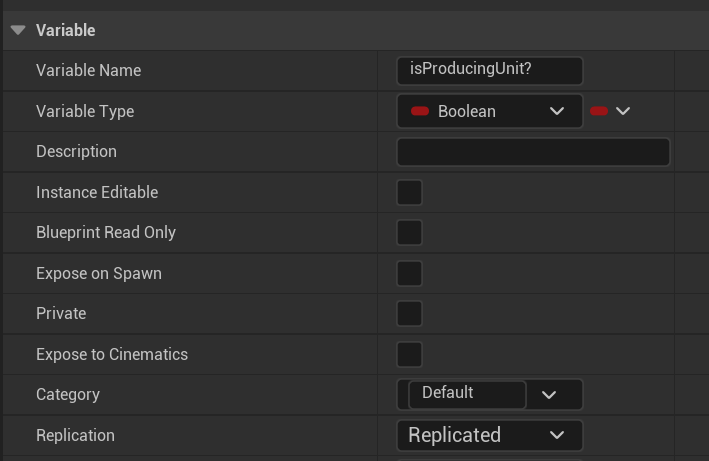This screenshot has height=461, width=709.
Task: Click the red Boolean pill icon
Action: (420, 111)
